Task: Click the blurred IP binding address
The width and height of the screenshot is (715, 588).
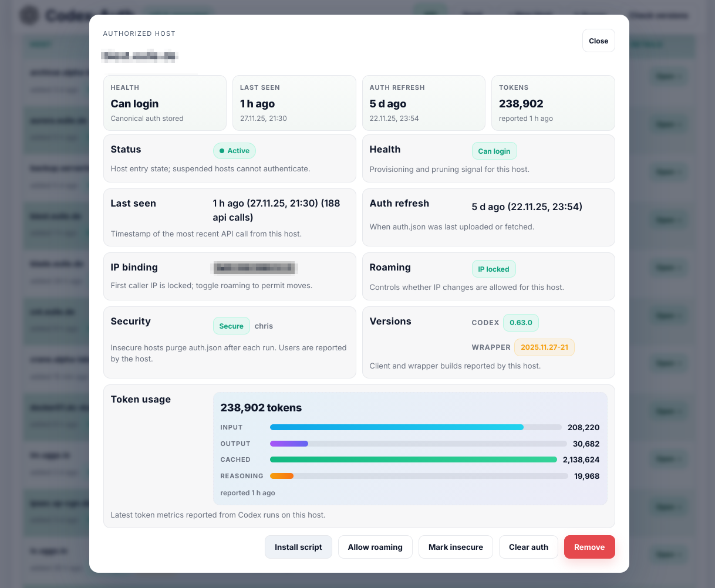Action: coord(254,269)
